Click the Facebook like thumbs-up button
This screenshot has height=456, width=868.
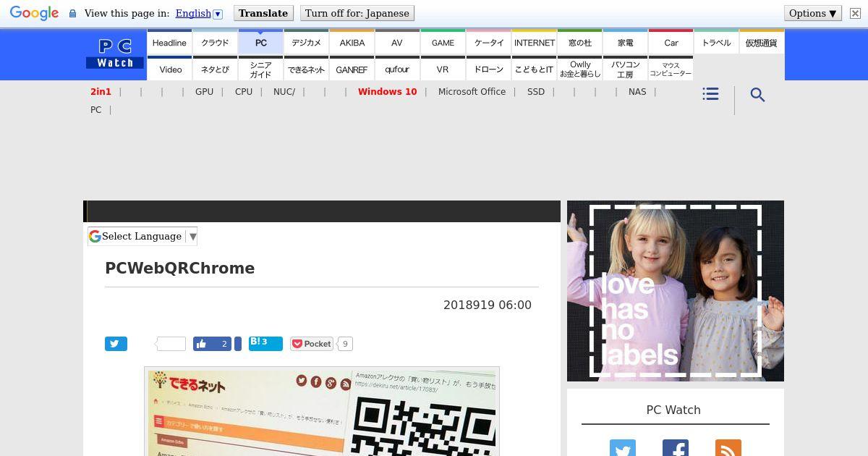click(212, 344)
